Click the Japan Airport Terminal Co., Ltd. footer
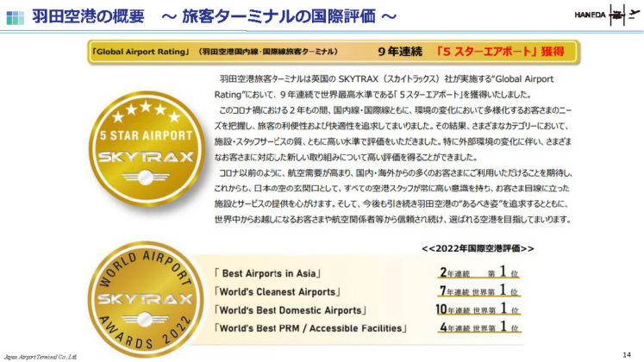This screenshot has height=362, width=644. click(41, 357)
